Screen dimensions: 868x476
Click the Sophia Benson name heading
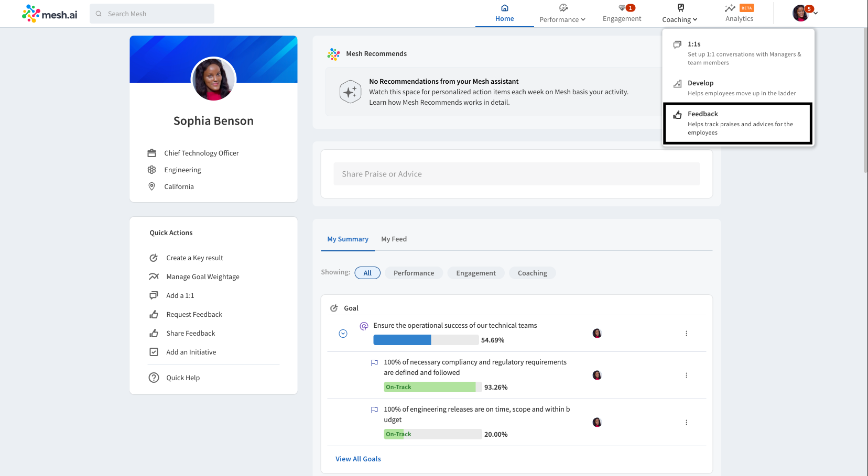(x=213, y=121)
